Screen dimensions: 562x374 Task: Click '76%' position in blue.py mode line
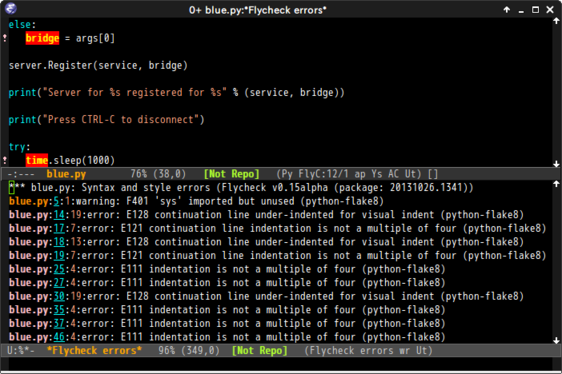click(x=139, y=174)
